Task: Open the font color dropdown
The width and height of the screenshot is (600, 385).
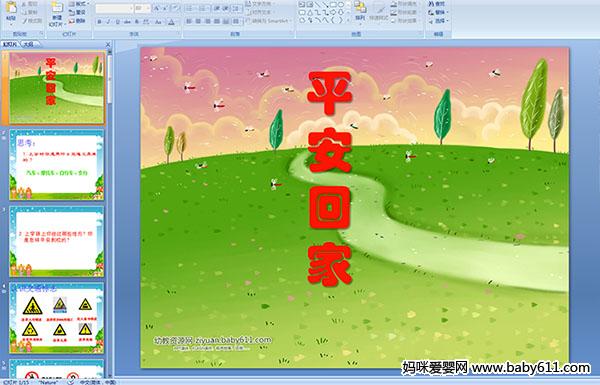Action: pyautogui.click(x=171, y=22)
